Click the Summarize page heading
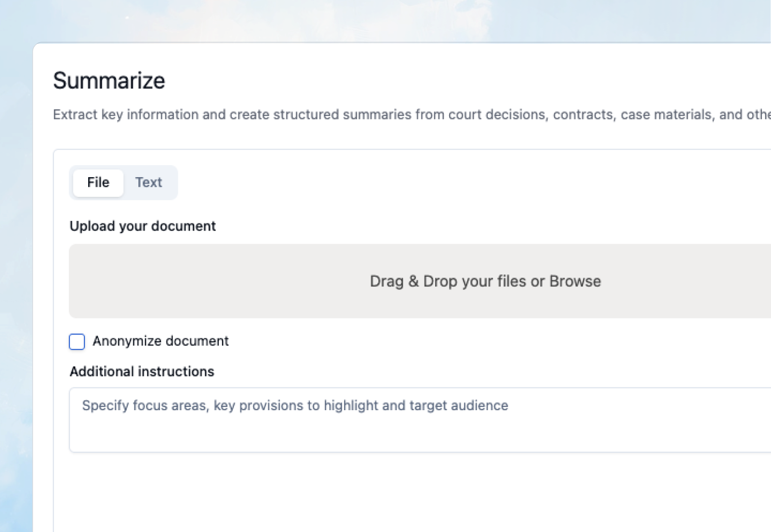Screen dimensions: 771x532 (109, 80)
